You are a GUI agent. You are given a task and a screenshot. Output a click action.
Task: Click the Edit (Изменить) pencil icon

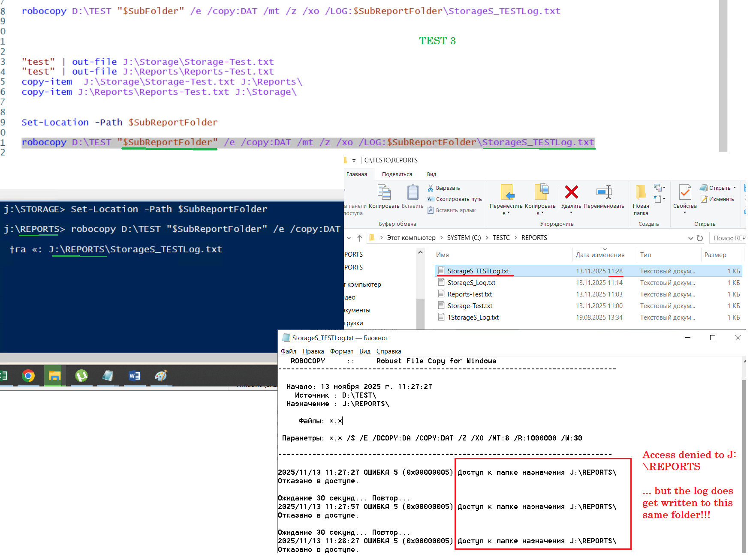tap(704, 199)
